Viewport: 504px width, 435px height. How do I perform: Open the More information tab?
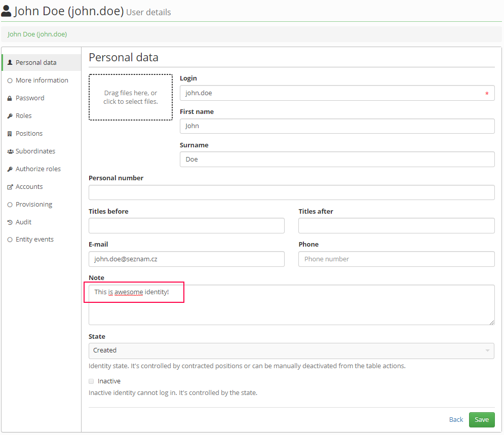pos(42,81)
